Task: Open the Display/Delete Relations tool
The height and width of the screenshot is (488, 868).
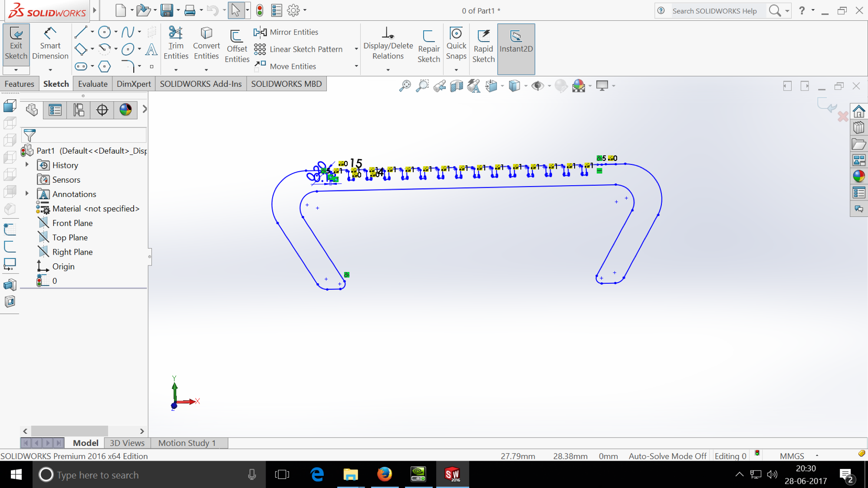Action: click(x=388, y=43)
